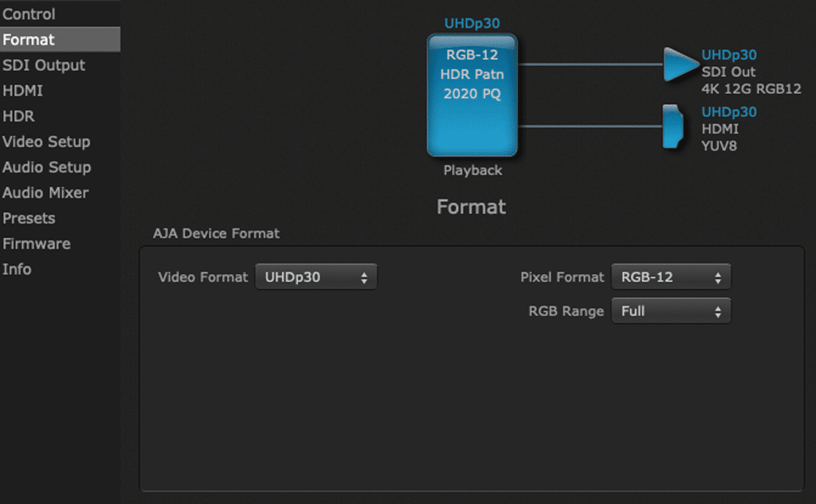Go to SDI Output settings
The width and height of the screenshot is (816, 504).
[44, 65]
